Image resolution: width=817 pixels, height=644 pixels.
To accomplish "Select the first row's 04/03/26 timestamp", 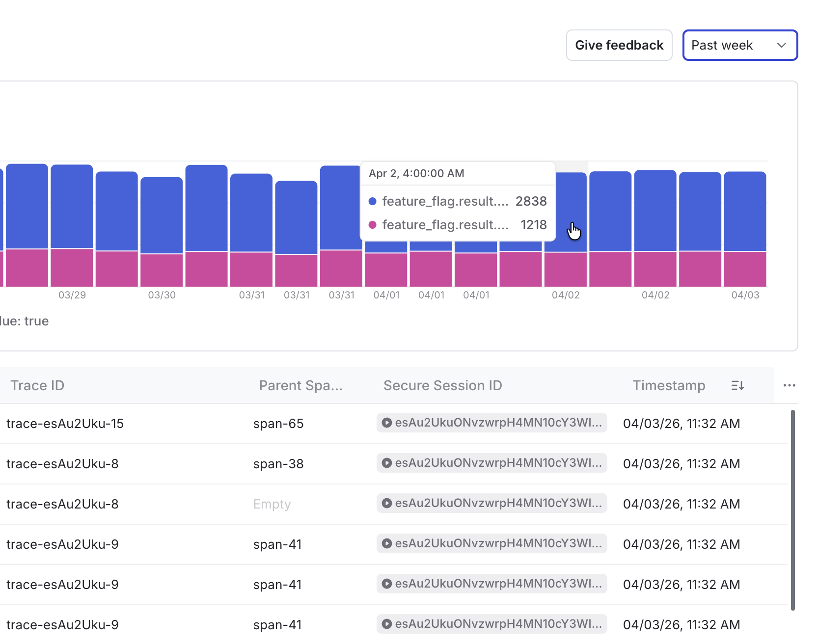I will tap(681, 423).
